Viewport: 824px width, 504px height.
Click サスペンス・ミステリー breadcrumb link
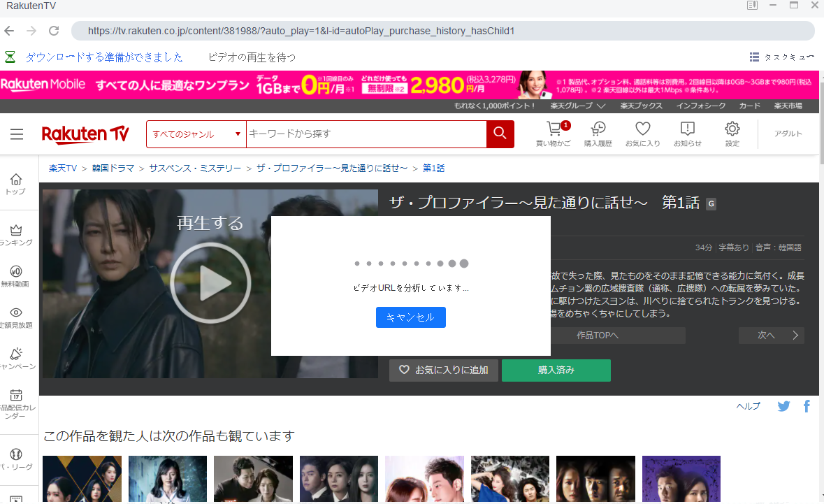195,168
